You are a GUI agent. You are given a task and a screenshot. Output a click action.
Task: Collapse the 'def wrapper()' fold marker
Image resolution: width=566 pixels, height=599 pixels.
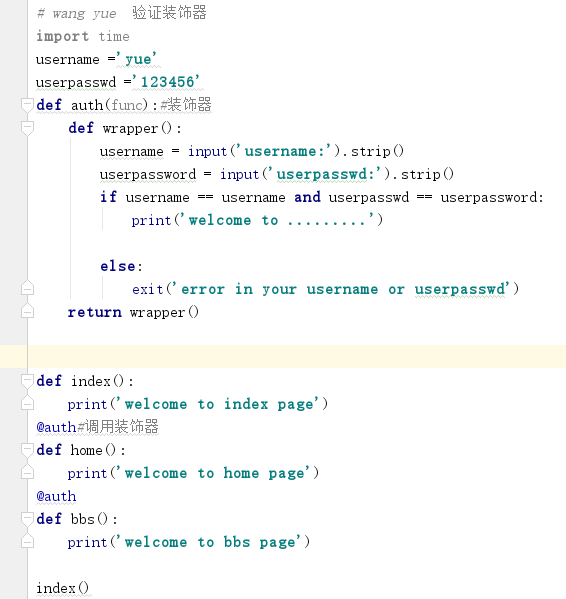(x=27, y=128)
